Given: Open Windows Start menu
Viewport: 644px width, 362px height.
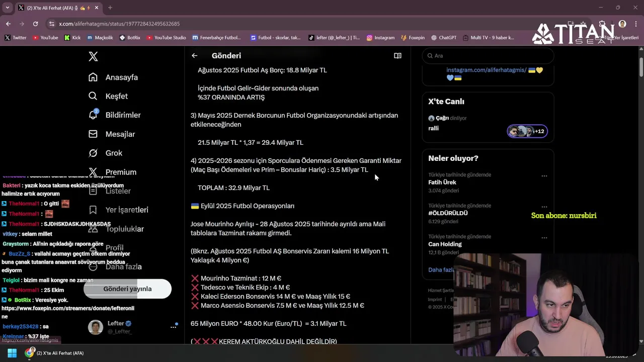Looking at the screenshot, I should [x=12, y=353].
